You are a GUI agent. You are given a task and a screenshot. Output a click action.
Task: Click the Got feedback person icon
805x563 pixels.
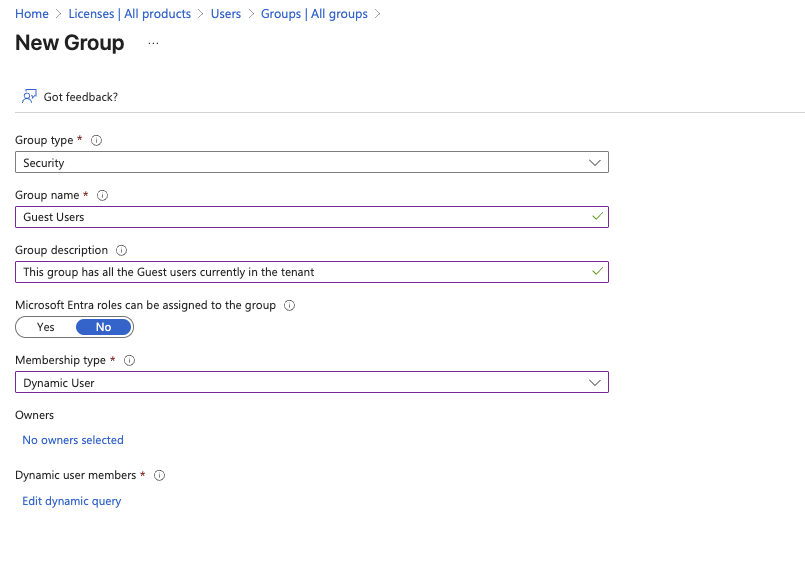[x=29, y=96]
